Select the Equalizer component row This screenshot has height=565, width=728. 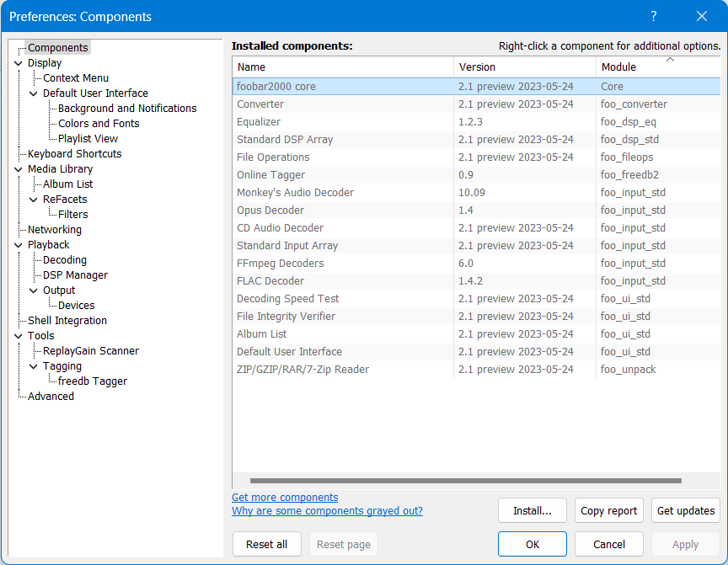476,122
